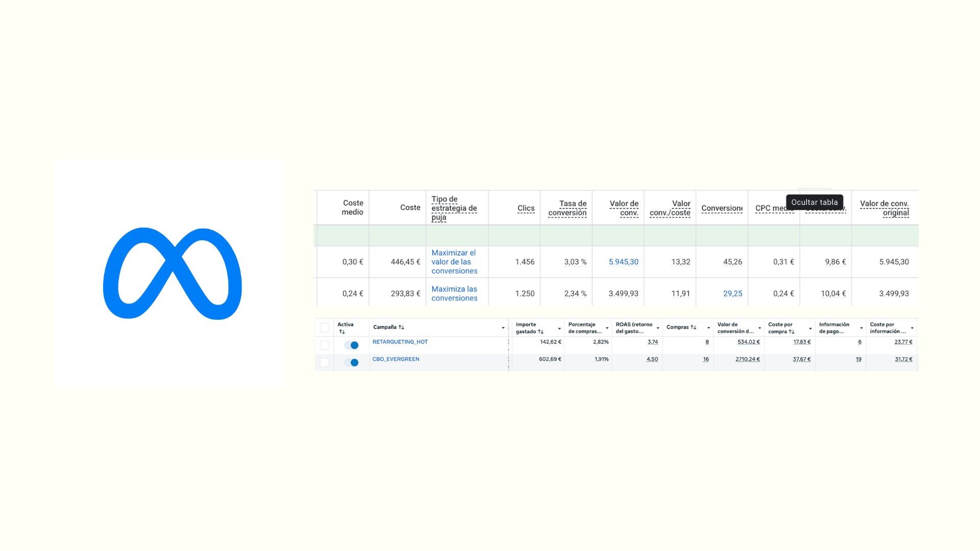Select the CBO_EVERGREEN row checkbox
The image size is (980, 551).
tap(325, 363)
